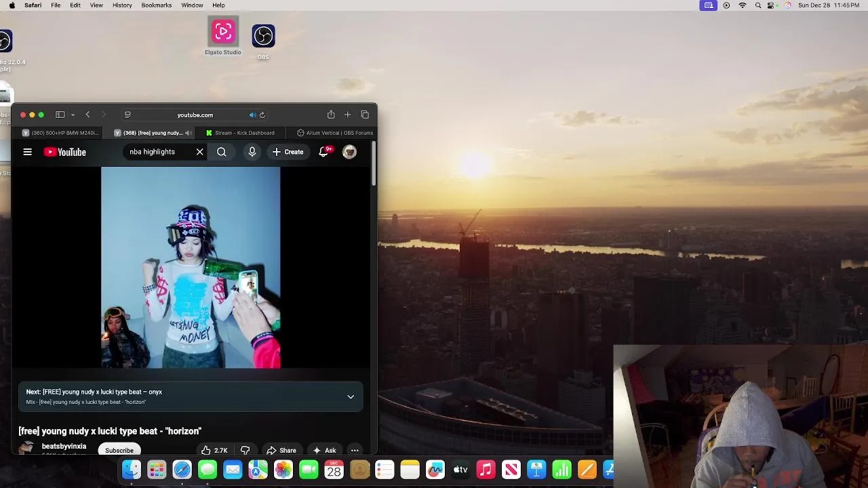Run the YouTube search magnifier button
The image size is (868, 488).
pyautogui.click(x=222, y=152)
